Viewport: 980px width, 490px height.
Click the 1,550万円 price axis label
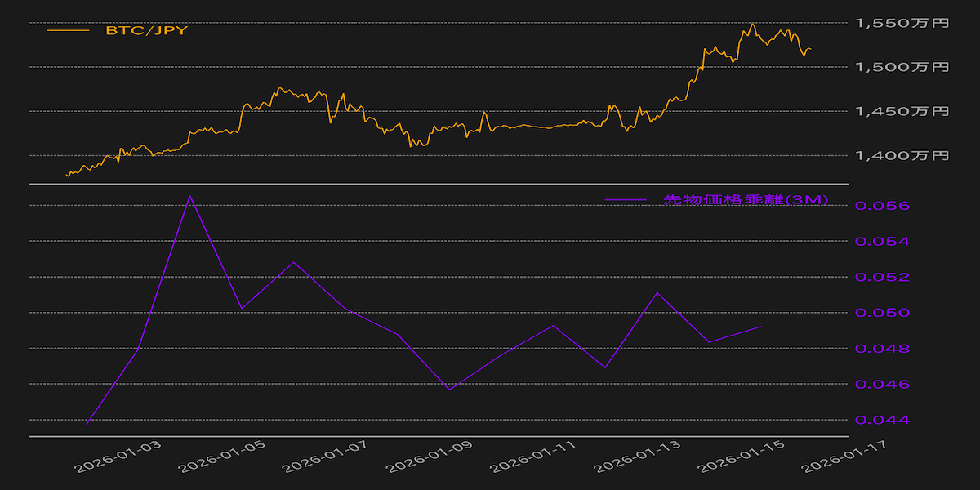pos(902,23)
